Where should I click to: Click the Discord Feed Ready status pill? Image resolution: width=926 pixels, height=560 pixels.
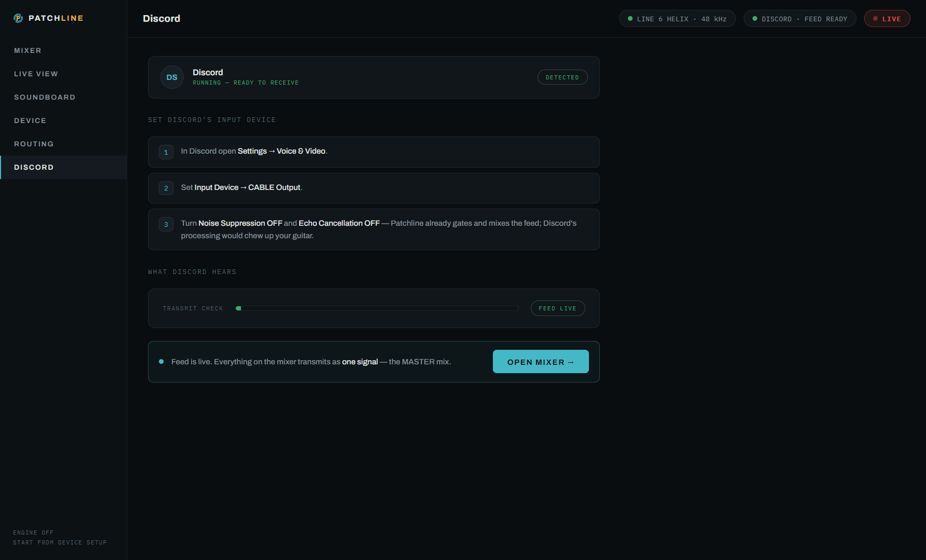click(x=800, y=19)
